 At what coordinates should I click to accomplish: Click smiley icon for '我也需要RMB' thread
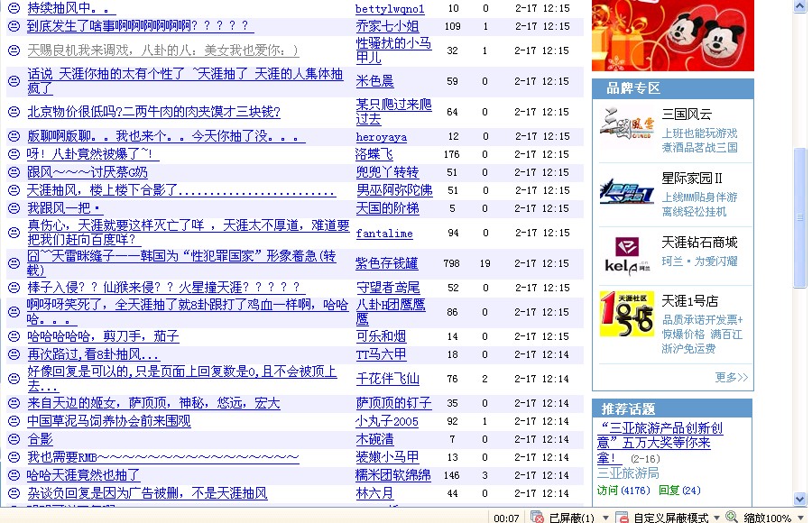point(14,457)
